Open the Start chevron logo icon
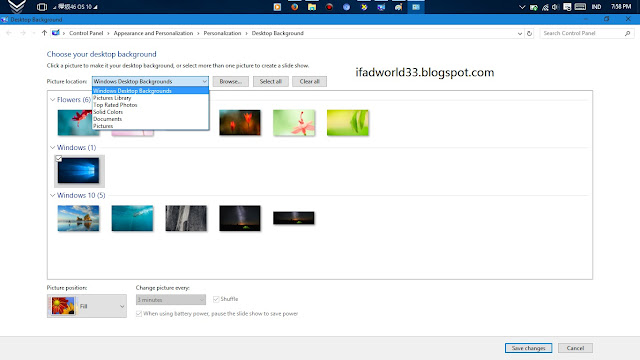 coord(17,7)
